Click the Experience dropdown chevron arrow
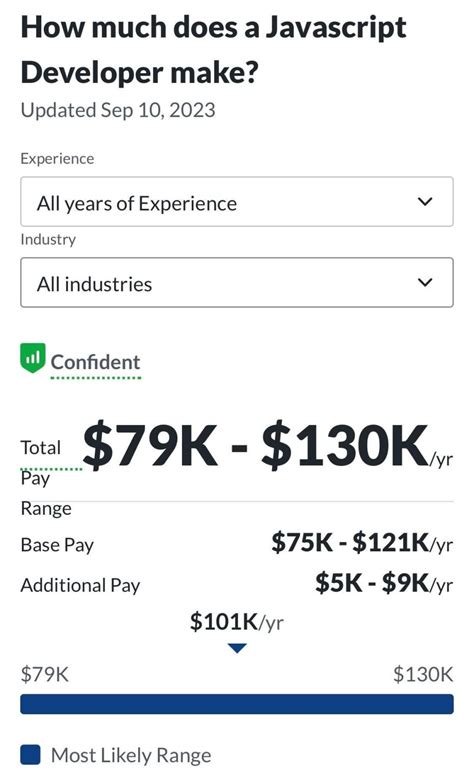The height and width of the screenshot is (782, 474). coord(425,201)
